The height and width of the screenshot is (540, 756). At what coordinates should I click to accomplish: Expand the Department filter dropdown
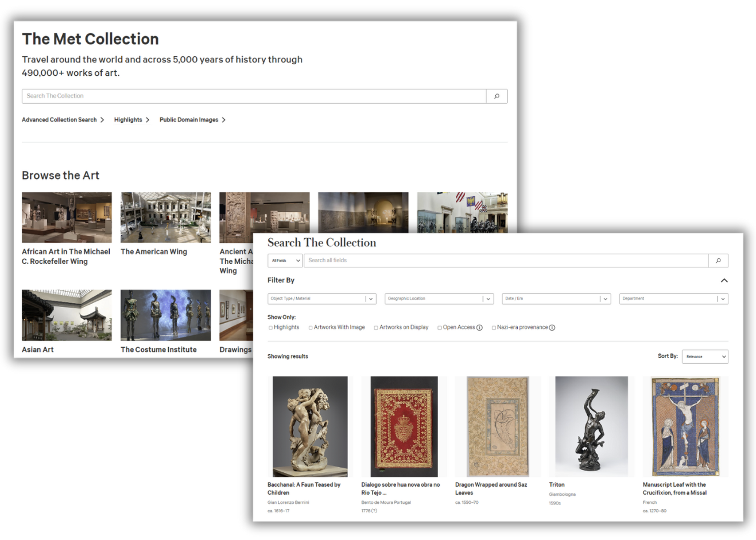[x=673, y=298]
